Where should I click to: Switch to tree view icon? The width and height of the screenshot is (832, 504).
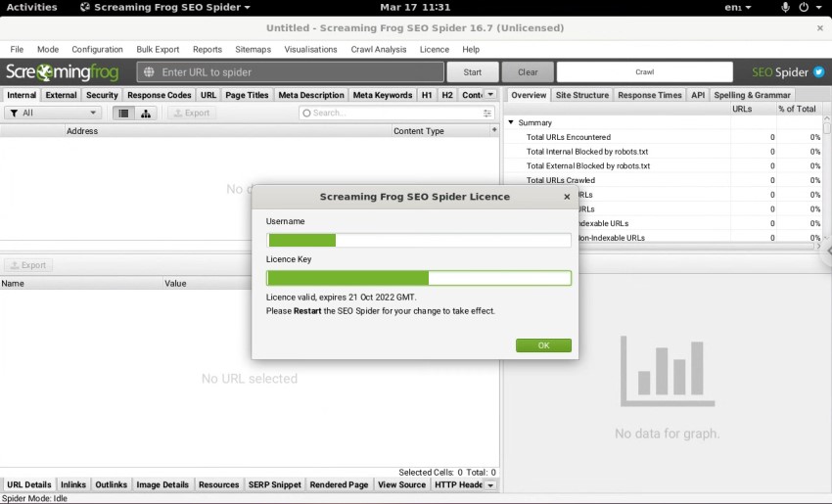pos(146,114)
